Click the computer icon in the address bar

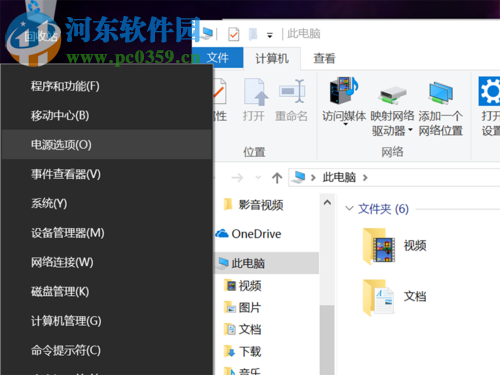click(298, 177)
